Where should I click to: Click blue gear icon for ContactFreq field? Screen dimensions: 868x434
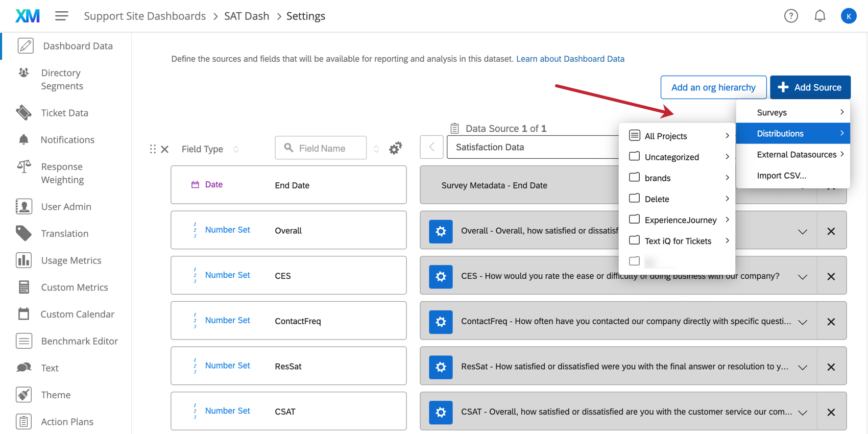point(441,322)
